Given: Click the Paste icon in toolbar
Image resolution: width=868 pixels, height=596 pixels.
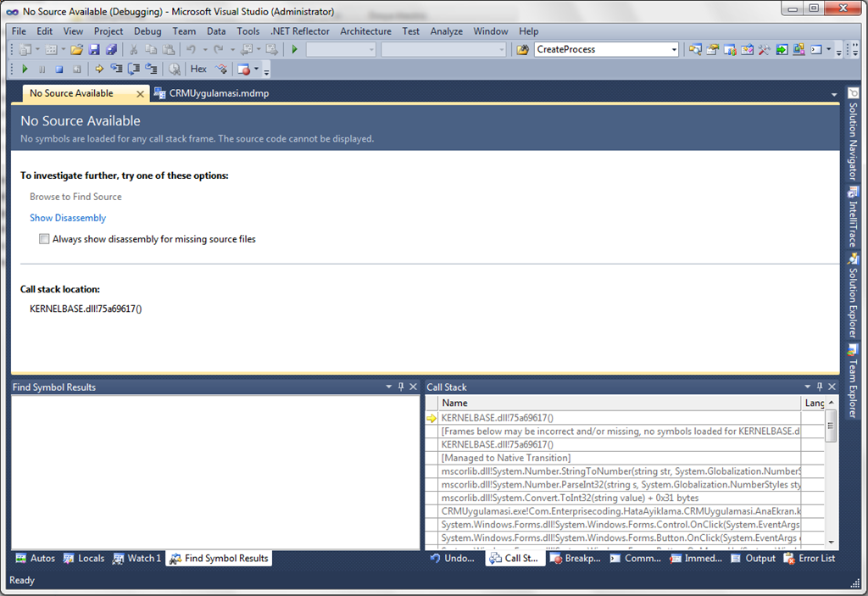Looking at the screenshot, I should (169, 50).
